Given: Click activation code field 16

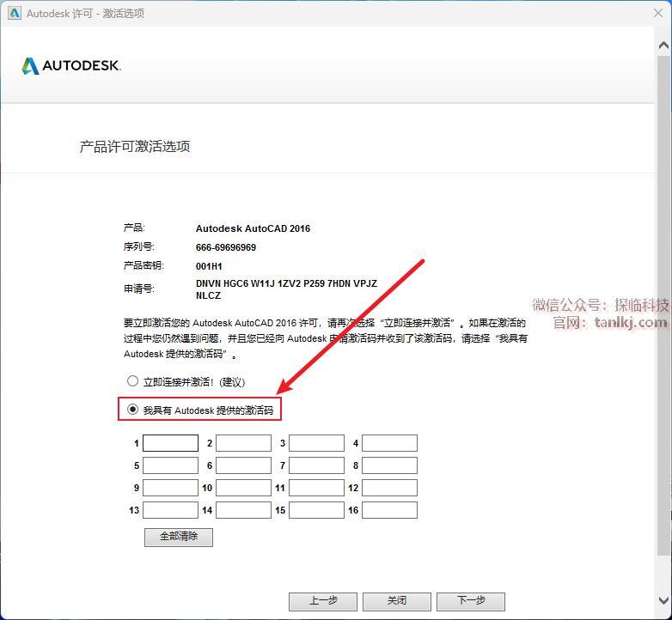Looking at the screenshot, I should pyautogui.click(x=389, y=510).
